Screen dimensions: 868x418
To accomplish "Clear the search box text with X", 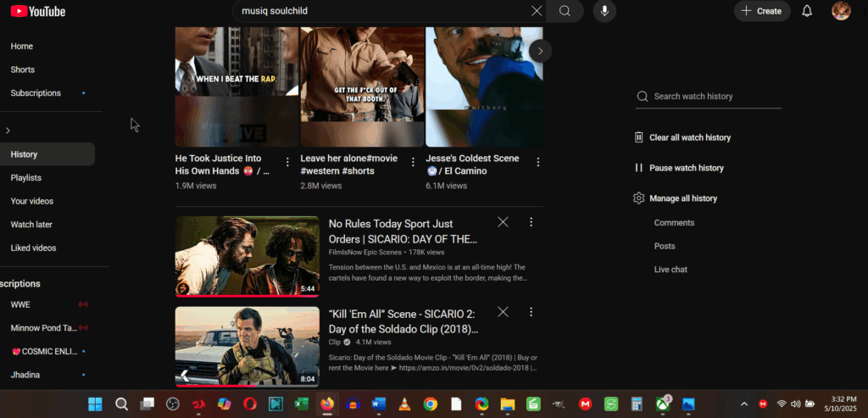I will [537, 11].
